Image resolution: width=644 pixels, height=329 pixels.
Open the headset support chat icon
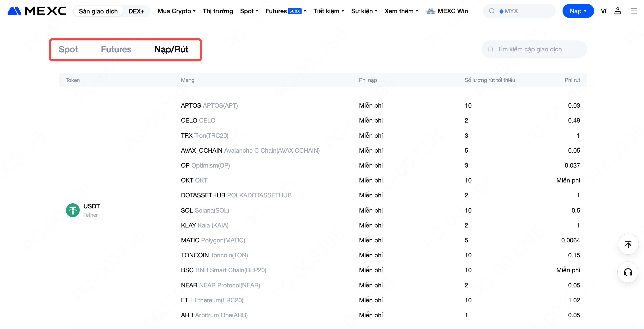click(x=628, y=272)
